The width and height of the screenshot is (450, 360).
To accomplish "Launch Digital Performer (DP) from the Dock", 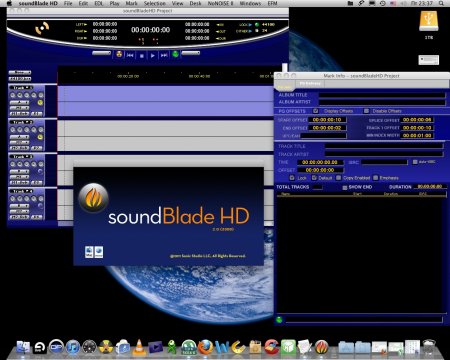I will (x=56, y=347).
